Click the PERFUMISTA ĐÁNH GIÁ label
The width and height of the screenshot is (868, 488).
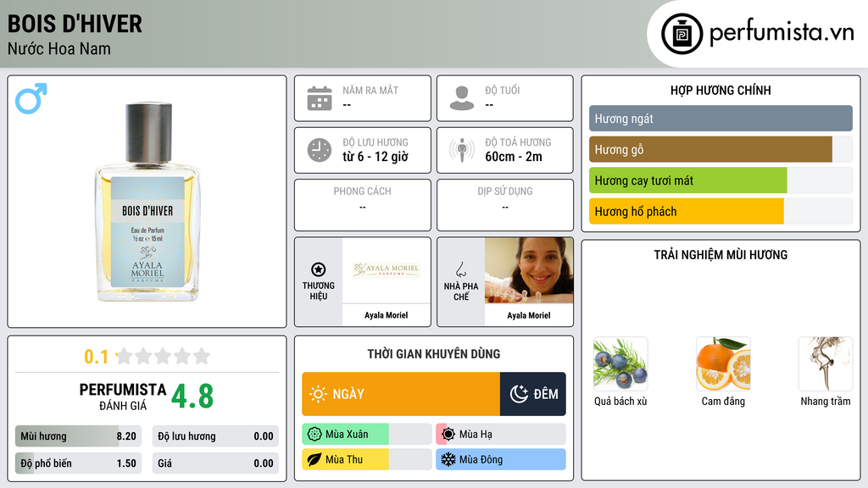click(123, 396)
